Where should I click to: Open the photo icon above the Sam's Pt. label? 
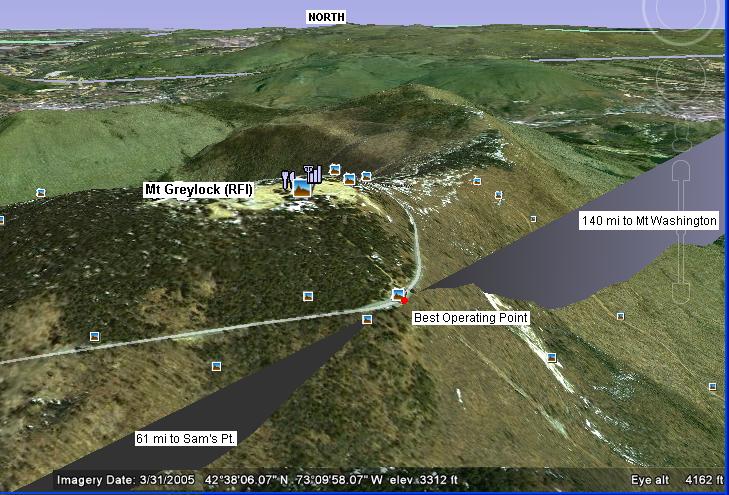pos(216,366)
